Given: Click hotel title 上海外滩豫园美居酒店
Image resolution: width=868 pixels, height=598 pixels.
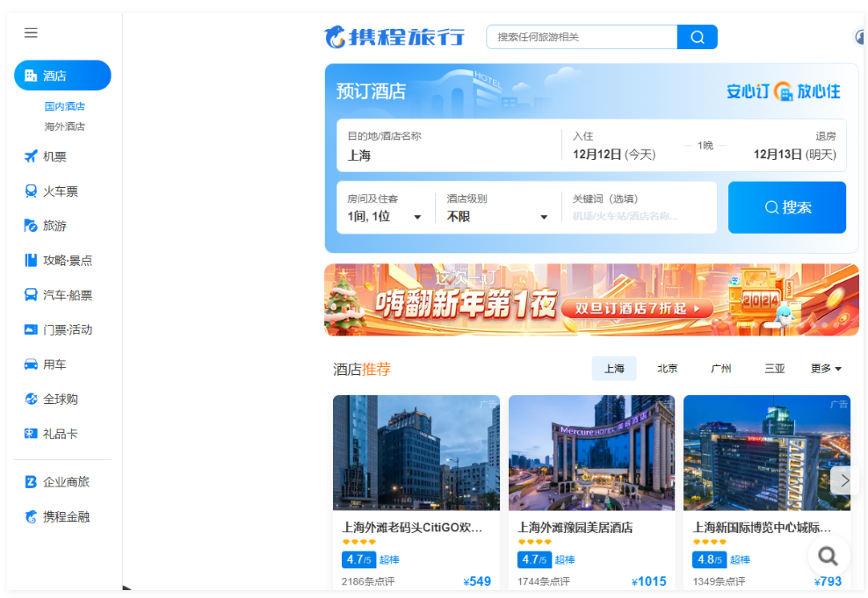Looking at the screenshot, I should pos(575,527).
